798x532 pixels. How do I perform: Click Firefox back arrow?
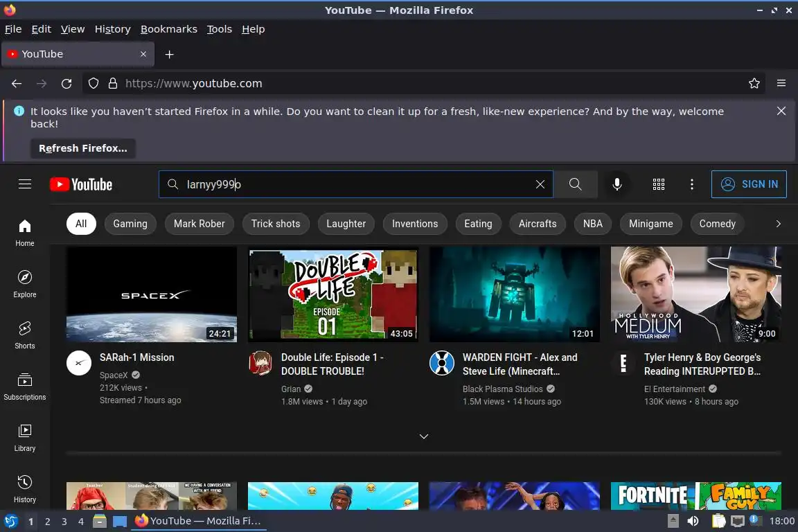coord(17,84)
